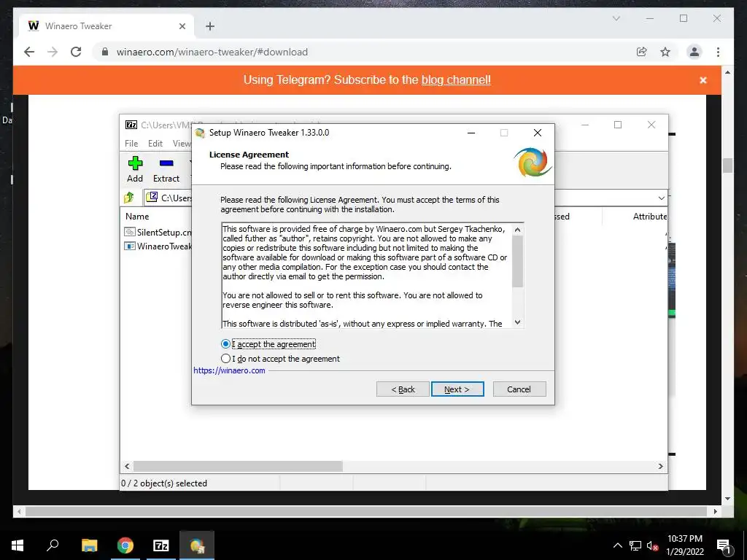Go forward in Chrome
Image resolution: width=747 pixels, height=560 pixels.
point(53,52)
